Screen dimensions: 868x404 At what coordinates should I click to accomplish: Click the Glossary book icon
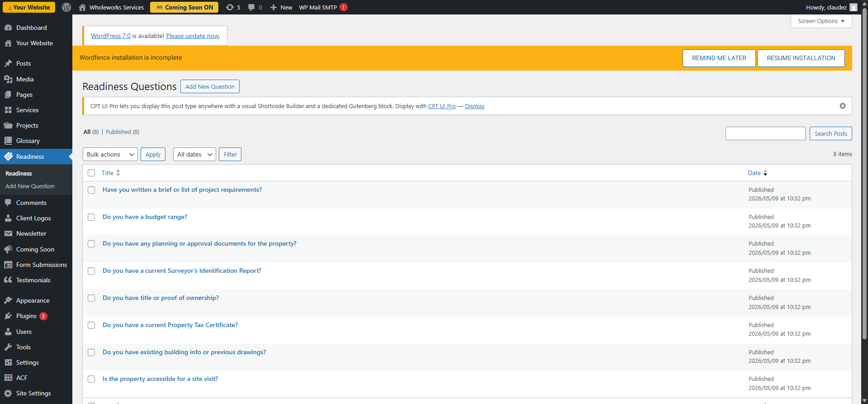point(8,141)
